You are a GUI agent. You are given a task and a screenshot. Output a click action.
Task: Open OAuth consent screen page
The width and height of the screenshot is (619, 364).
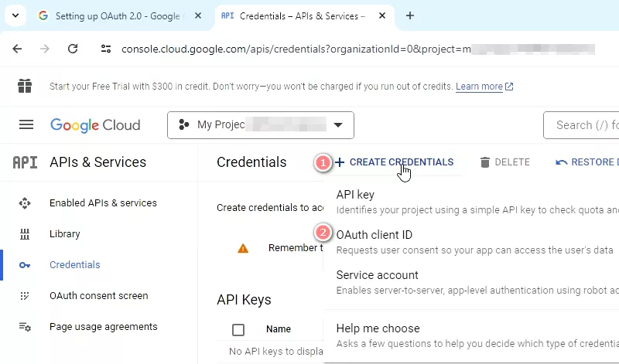(99, 296)
